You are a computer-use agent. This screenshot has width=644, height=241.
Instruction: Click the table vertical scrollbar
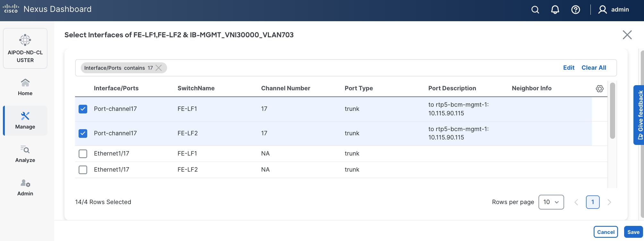(612, 111)
